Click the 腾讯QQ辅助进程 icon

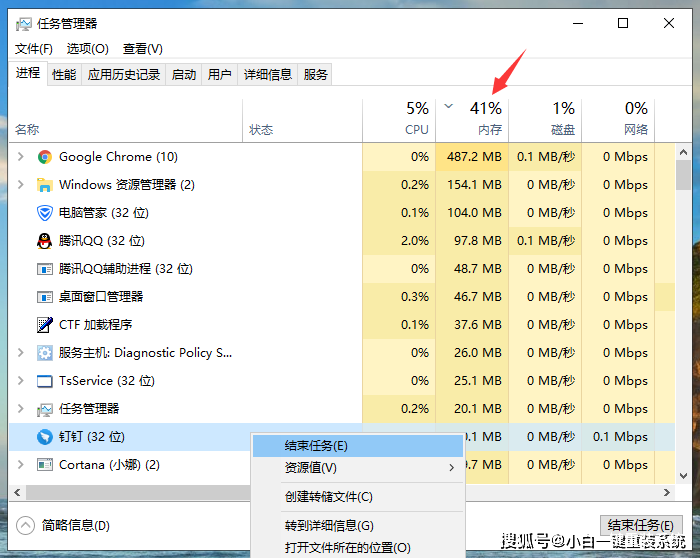pyautogui.click(x=45, y=269)
